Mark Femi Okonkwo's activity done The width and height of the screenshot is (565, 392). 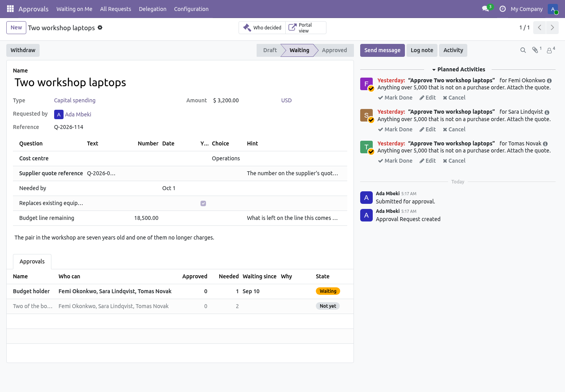coord(395,98)
